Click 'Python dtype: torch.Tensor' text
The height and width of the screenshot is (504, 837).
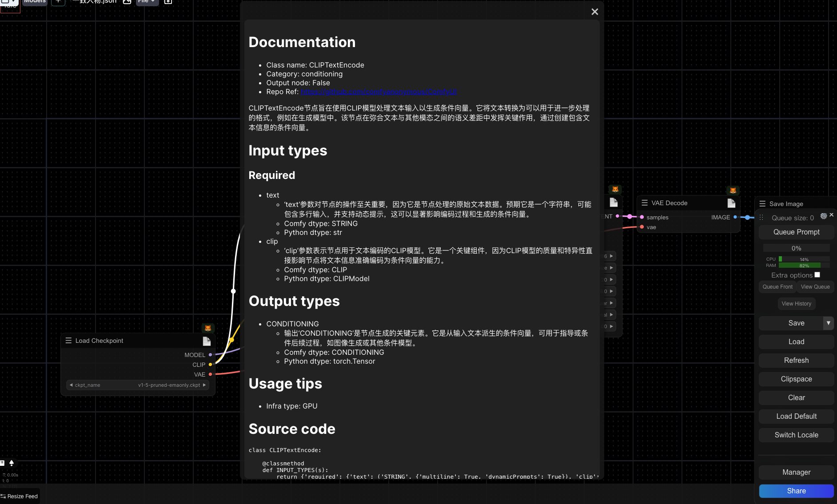[329, 361]
